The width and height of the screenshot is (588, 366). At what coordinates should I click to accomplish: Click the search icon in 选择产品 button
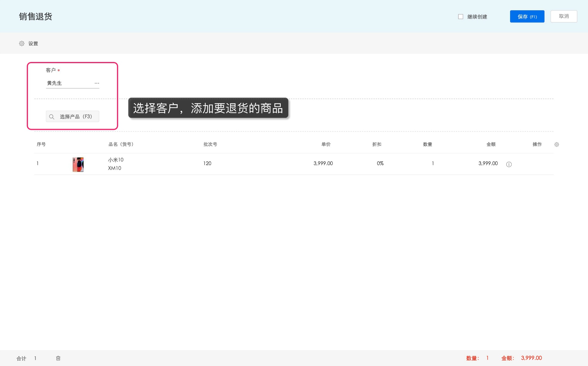point(52,117)
